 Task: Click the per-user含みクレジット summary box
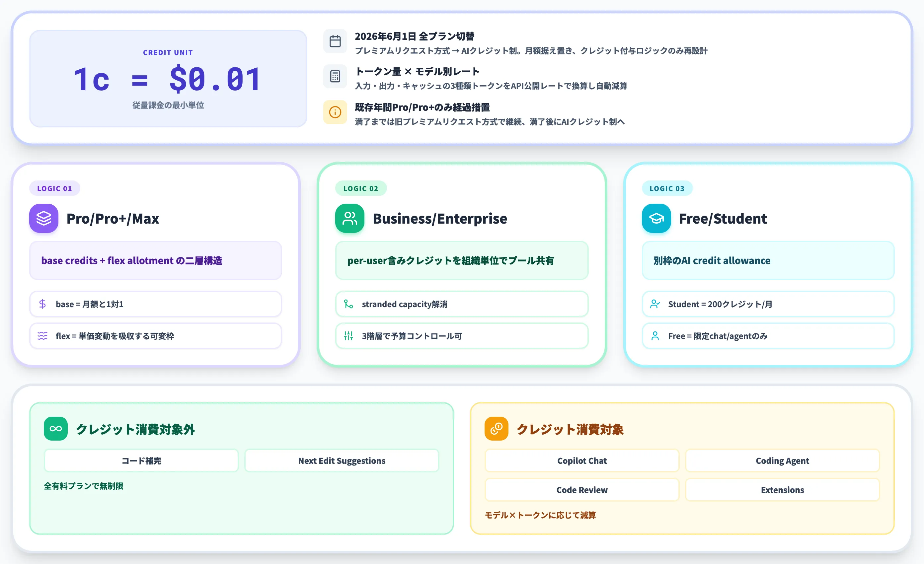[462, 260]
